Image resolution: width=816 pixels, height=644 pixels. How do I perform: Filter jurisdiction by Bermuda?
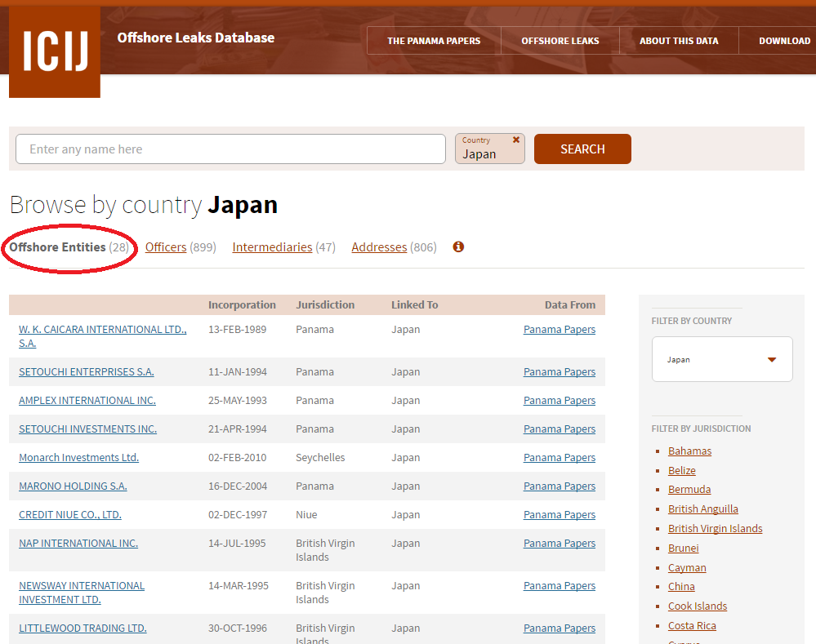(x=689, y=490)
